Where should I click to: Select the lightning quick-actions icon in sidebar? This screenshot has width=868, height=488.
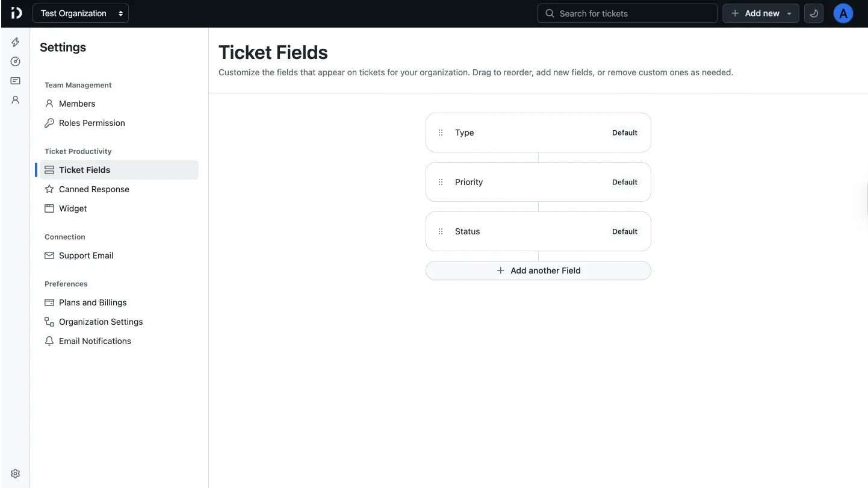pos(15,42)
